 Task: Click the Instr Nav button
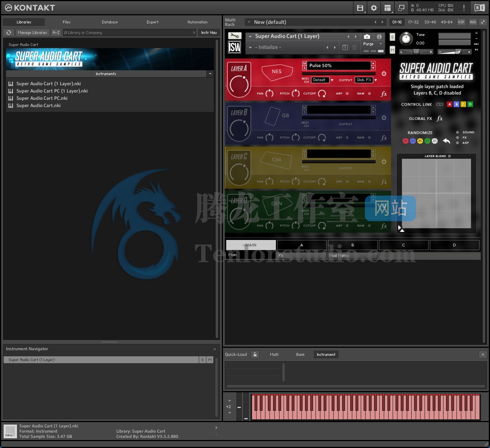pyautogui.click(x=209, y=33)
